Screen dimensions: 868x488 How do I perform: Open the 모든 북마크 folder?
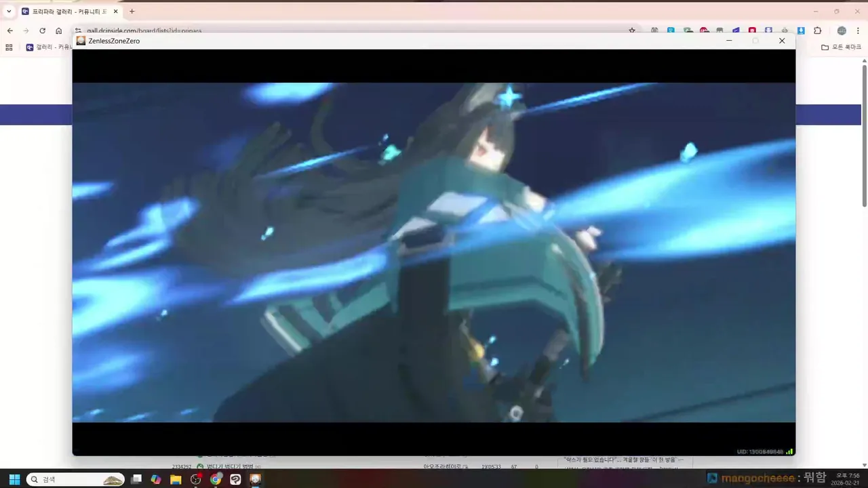841,47
